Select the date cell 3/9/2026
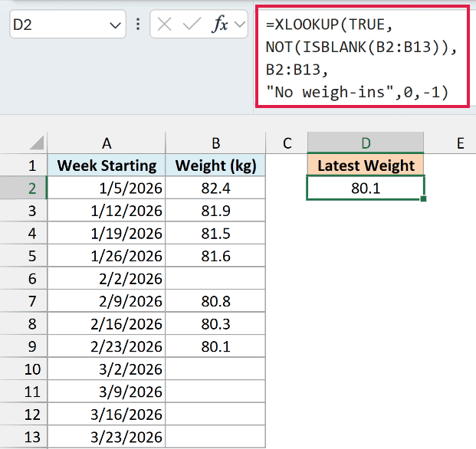Screen dimensions: 476x449 [x=107, y=392]
